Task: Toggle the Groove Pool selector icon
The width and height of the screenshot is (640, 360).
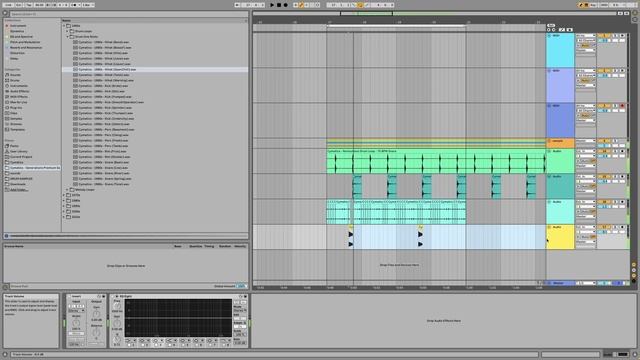Action: (6, 287)
